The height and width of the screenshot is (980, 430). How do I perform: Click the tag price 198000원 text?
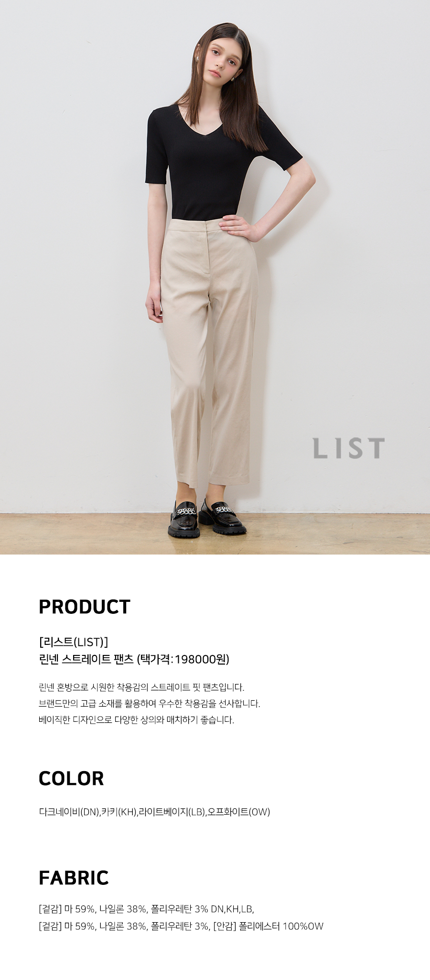tap(183, 659)
